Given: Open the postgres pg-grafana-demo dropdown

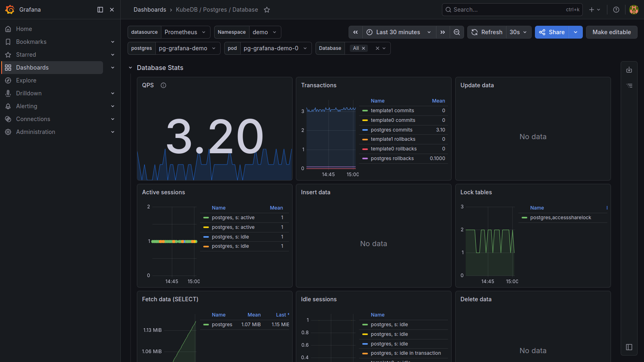Looking at the screenshot, I should point(188,48).
